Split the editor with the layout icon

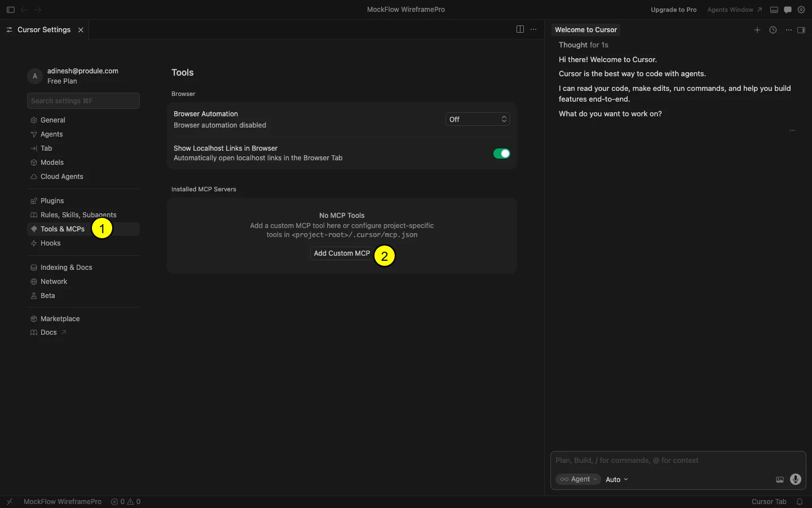click(520, 29)
